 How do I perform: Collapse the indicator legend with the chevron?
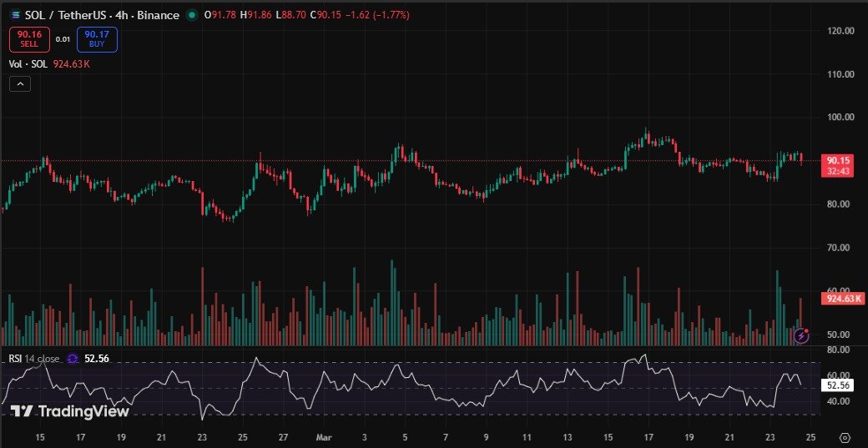pos(20,84)
